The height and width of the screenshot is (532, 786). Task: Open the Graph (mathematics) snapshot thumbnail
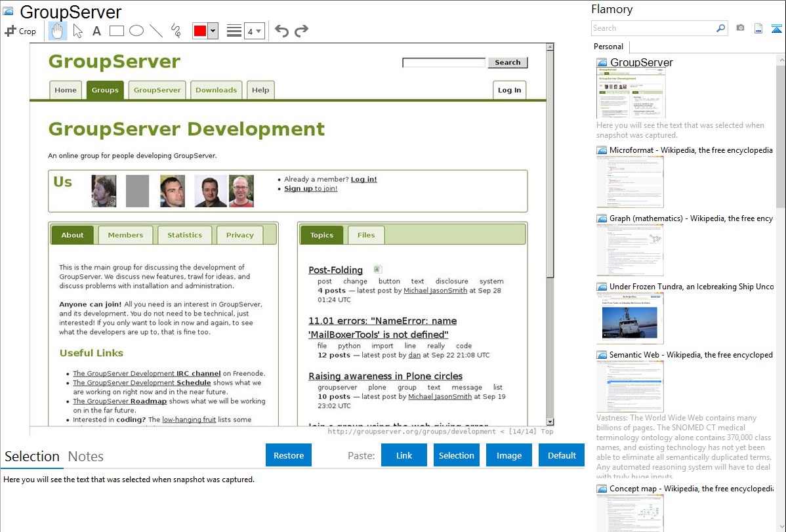[x=630, y=250]
